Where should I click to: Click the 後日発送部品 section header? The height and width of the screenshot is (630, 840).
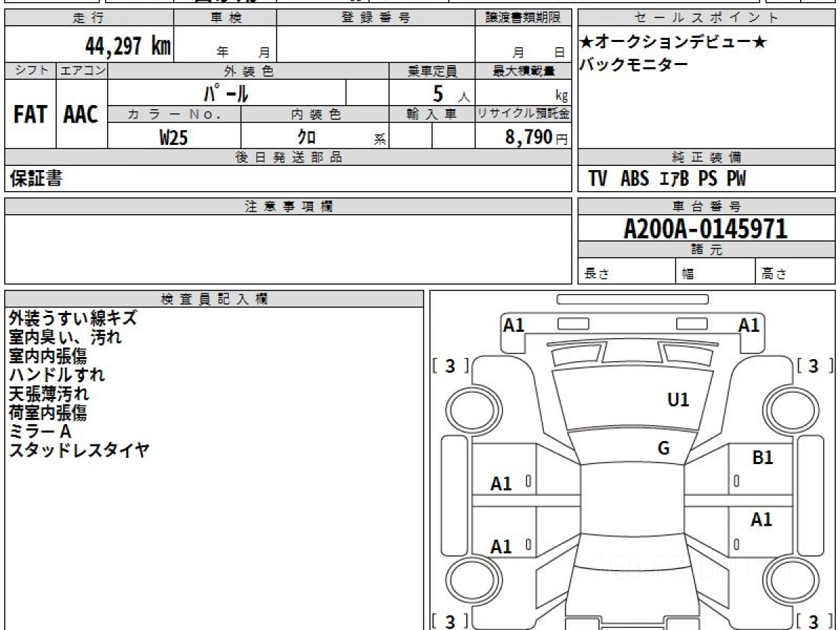tap(288, 157)
